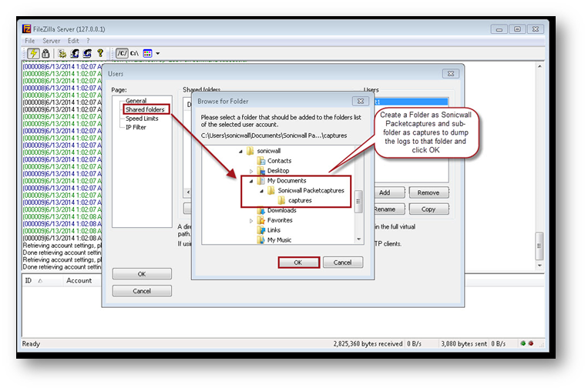This screenshot has height=391, width=588.
Task: Click '2,825,360 bytes received' status text
Action: coord(368,344)
